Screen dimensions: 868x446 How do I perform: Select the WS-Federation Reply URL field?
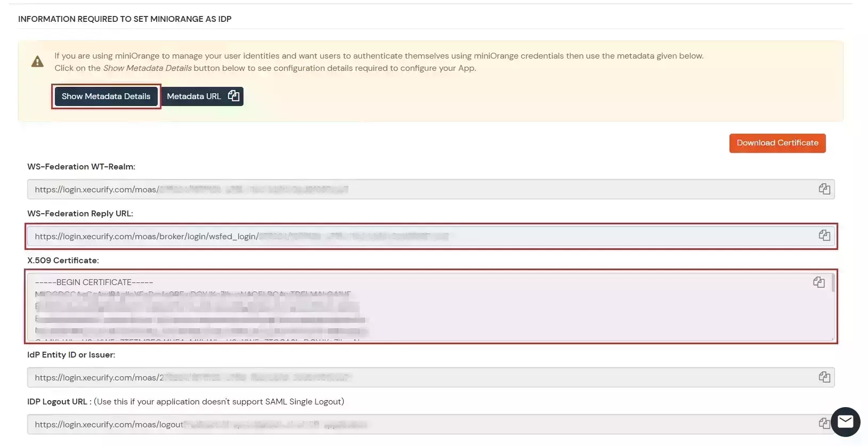pyautogui.click(x=431, y=236)
